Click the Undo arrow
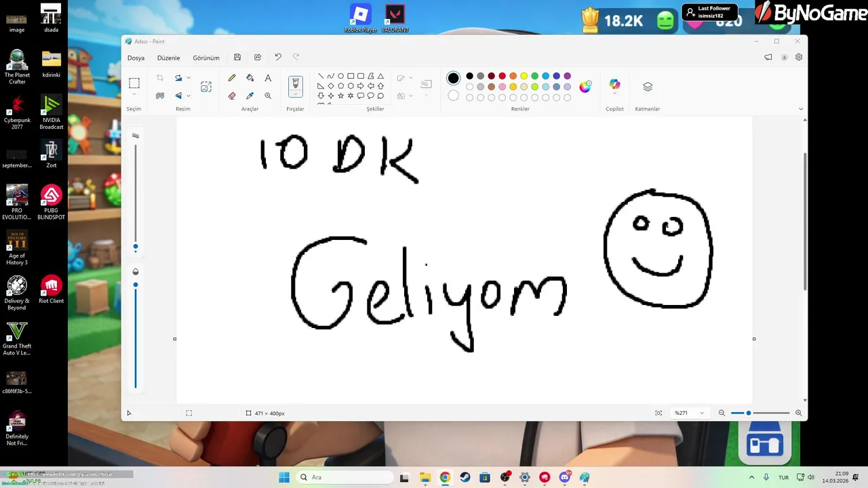This screenshot has height=488, width=868. (278, 58)
